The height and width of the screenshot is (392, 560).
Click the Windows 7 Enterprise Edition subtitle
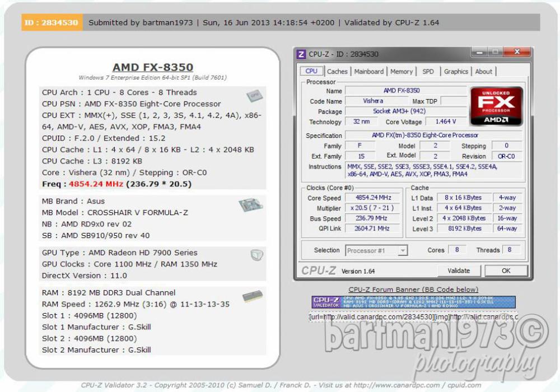[x=152, y=77]
